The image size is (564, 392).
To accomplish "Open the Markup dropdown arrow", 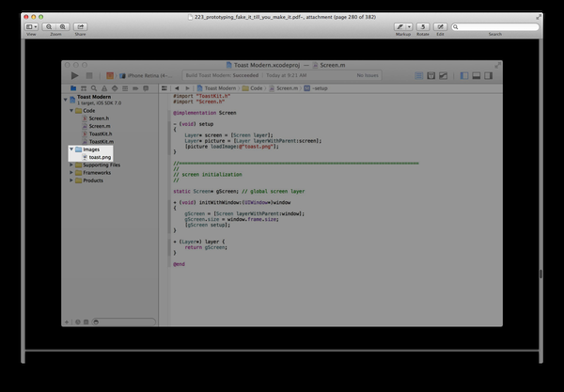I will (409, 27).
